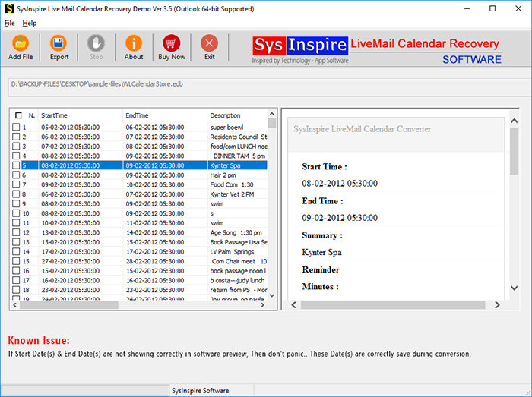Check the box for row 6 Hair 2 pm
The width and height of the screenshot is (532, 397).
coord(16,175)
